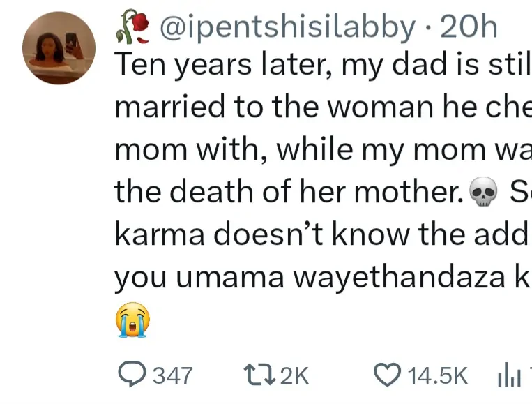Click the 347 replies count
This screenshot has width=532, height=404.
172,375
